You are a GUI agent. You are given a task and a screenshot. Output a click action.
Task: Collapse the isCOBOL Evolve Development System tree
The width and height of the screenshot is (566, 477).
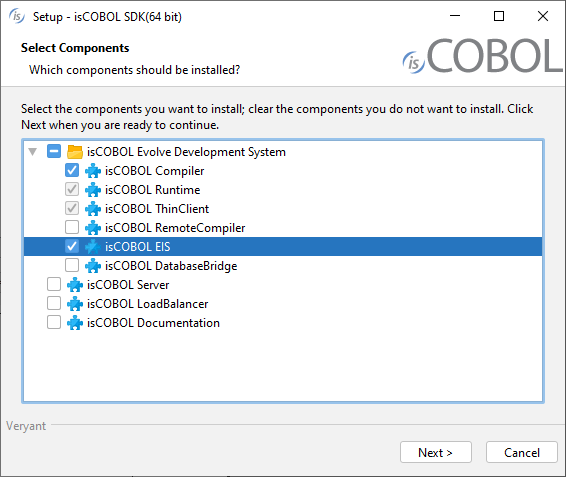[33, 152]
